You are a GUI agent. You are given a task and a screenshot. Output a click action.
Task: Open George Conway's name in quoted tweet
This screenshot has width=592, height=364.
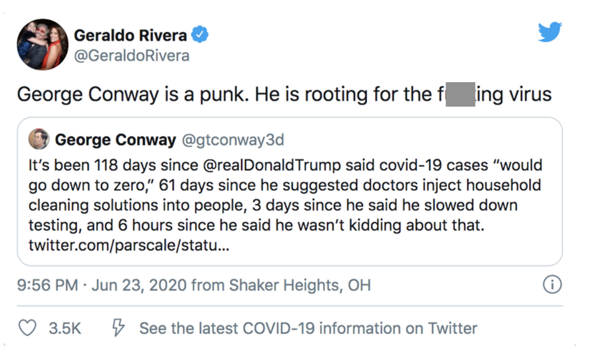pyautogui.click(x=115, y=141)
